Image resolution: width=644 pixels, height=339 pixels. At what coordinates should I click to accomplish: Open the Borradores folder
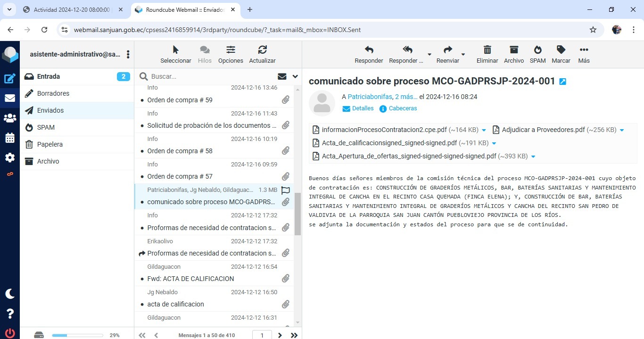[53, 93]
